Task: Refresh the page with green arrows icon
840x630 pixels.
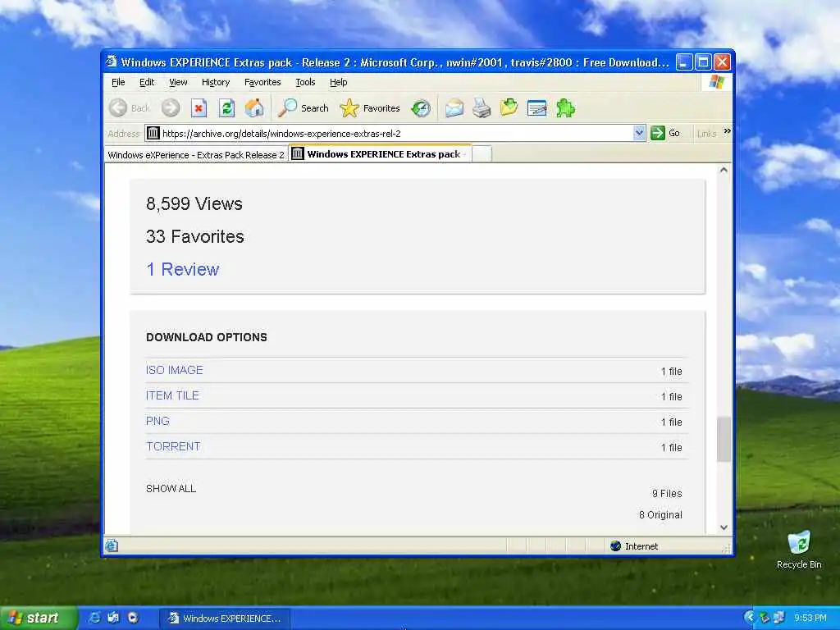Action: pos(226,108)
